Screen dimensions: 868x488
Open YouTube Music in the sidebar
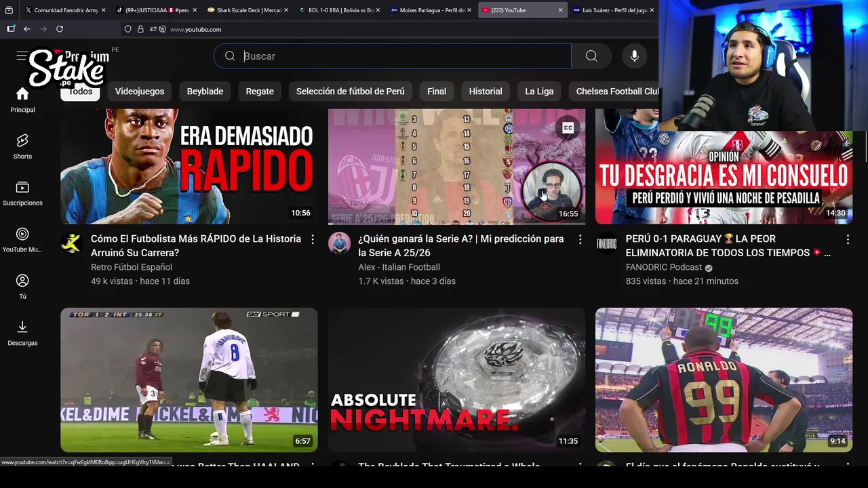click(x=22, y=240)
